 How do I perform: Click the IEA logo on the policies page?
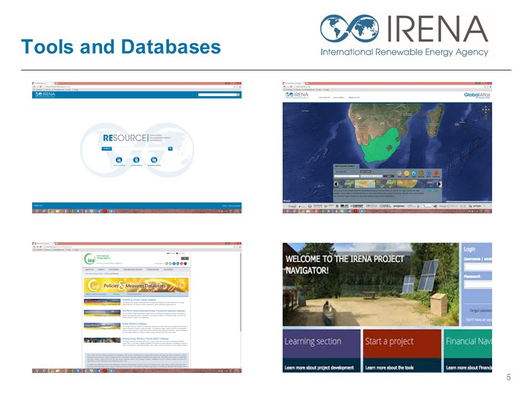coord(90,259)
